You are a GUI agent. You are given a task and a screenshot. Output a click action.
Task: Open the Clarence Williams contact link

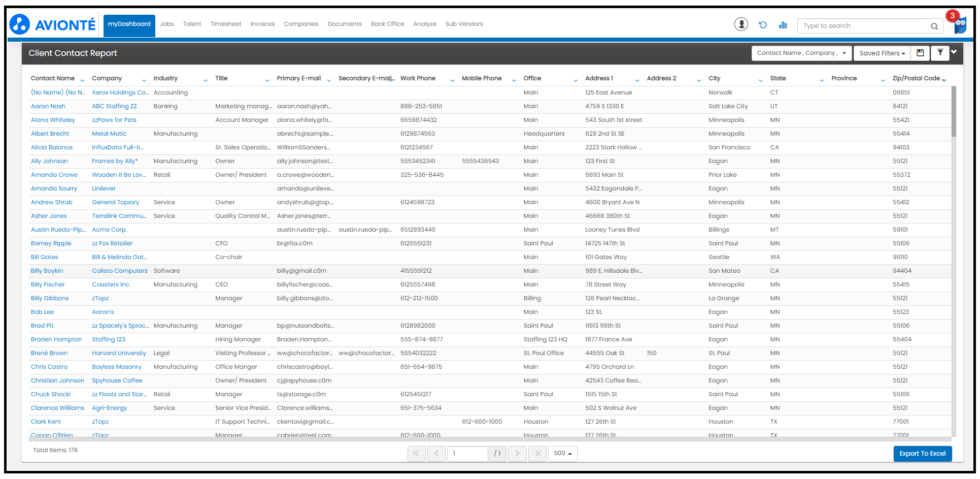[x=58, y=408]
